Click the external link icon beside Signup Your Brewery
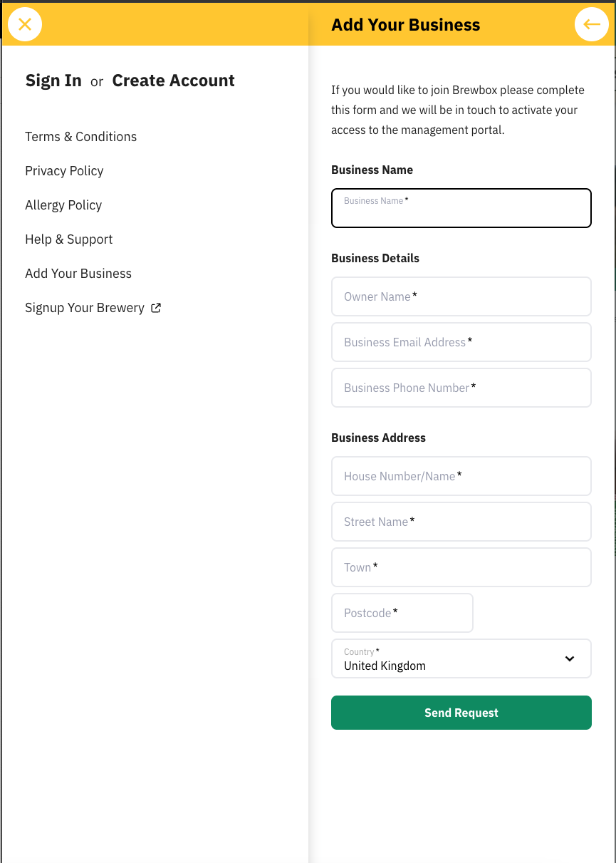This screenshot has height=863, width=616. 156,308
